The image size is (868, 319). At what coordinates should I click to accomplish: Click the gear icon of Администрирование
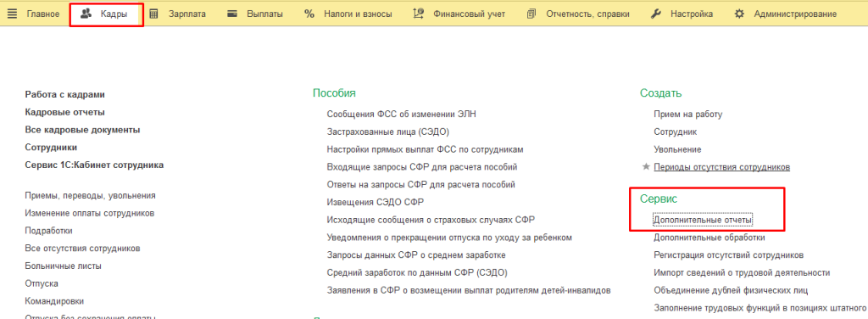739,14
